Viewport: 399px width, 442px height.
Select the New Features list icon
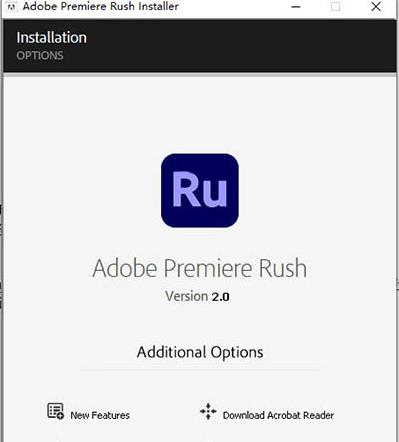(x=55, y=411)
